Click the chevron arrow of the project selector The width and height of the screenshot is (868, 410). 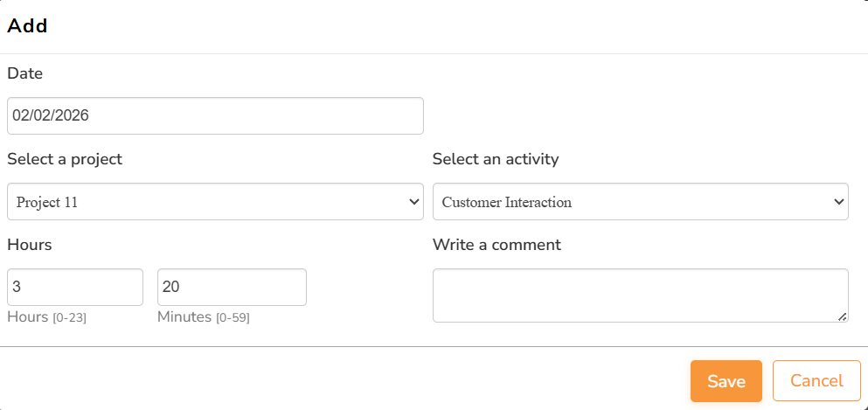click(414, 202)
